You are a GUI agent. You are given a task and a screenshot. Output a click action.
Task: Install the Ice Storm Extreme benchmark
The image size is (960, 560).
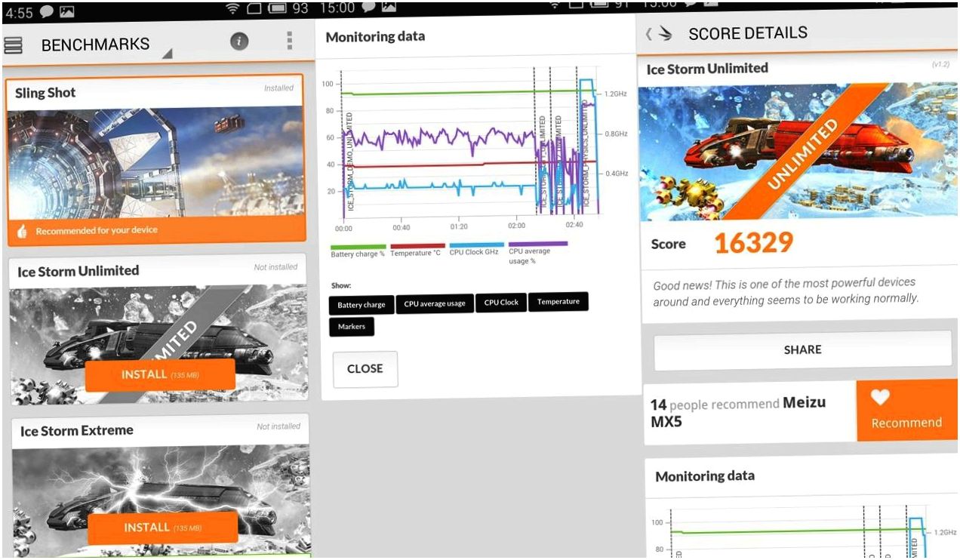coord(162,528)
